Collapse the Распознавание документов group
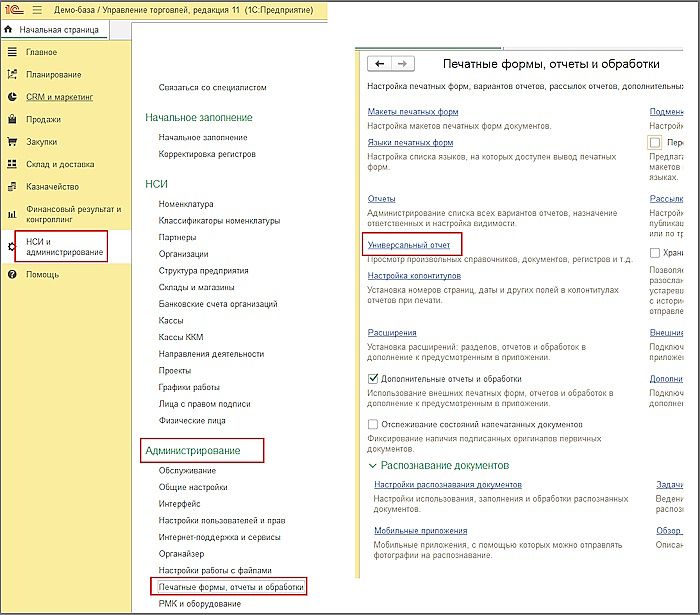The height and width of the screenshot is (615, 700). tap(372, 465)
